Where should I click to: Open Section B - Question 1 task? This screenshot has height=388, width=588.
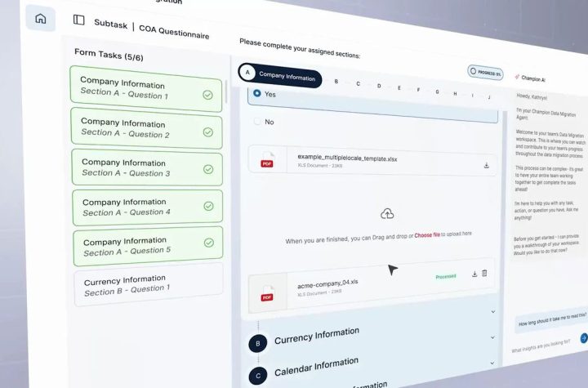142,284
